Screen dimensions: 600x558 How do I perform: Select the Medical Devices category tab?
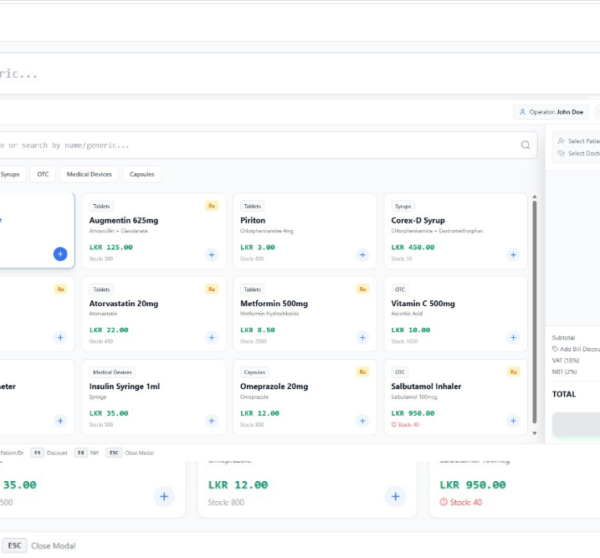click(x=89, y=174)
